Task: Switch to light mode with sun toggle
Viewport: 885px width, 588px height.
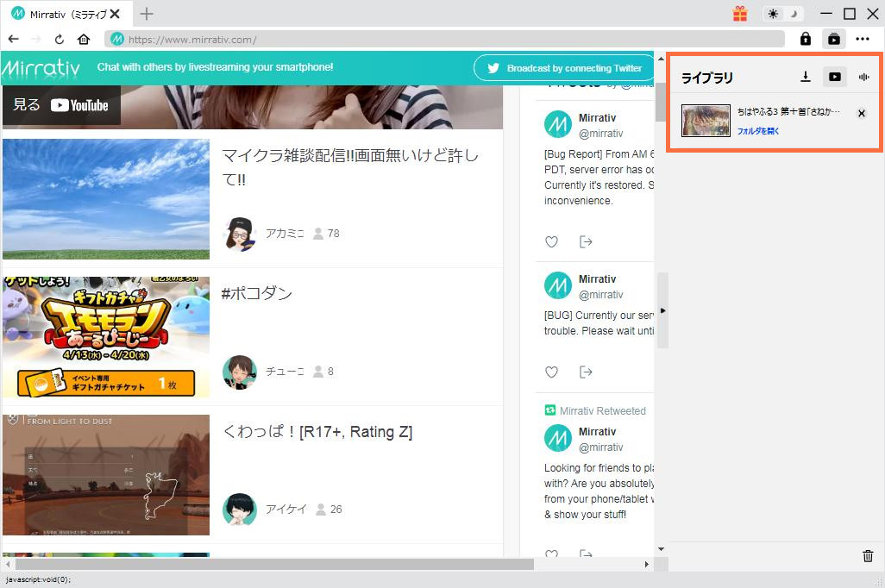Action: coord(773,14)
